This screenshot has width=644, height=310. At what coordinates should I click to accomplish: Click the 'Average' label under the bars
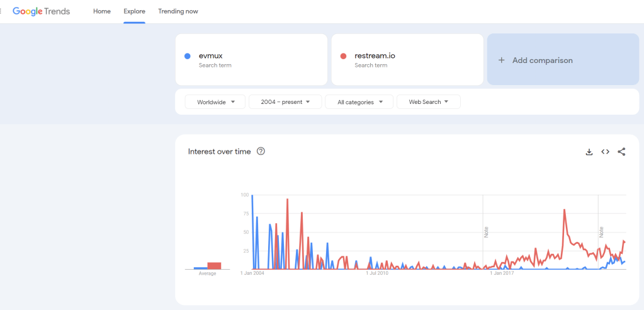point(207,274)
